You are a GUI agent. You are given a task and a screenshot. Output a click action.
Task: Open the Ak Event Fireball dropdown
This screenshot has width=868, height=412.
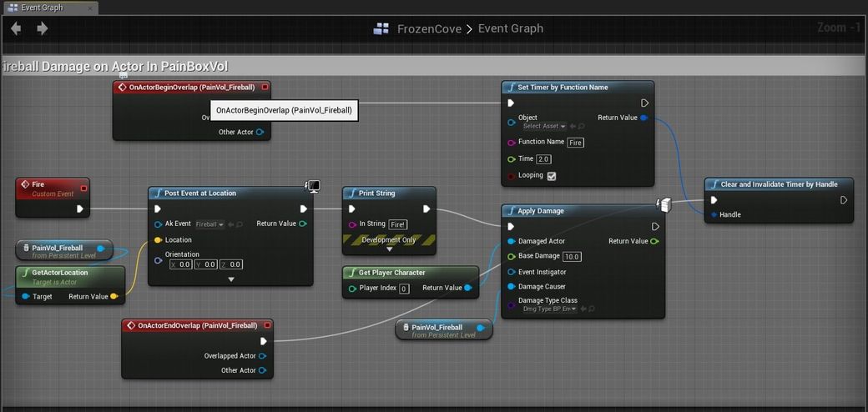pyautogui.click(x=211, y=224)
